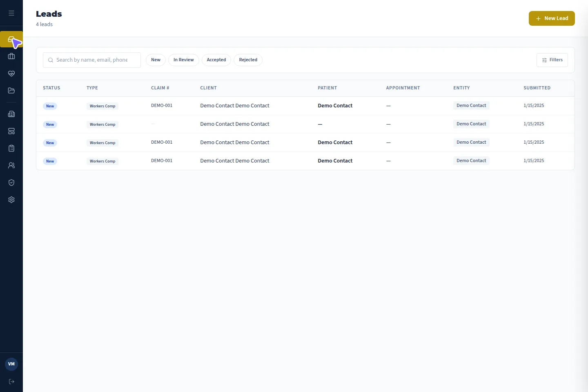Open the shield check sidebar icon

click(x=11, y=183)
